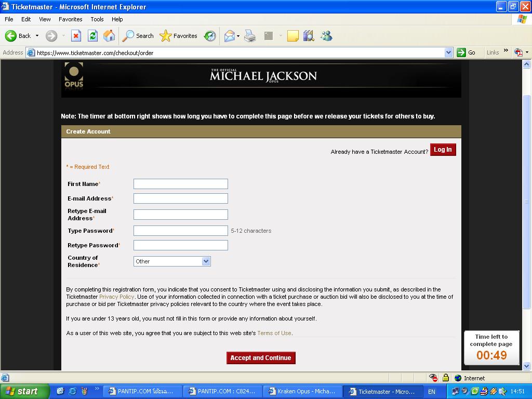The image size is (532, 399).
Task: Open the Help menu
Action: pos(117,19)
